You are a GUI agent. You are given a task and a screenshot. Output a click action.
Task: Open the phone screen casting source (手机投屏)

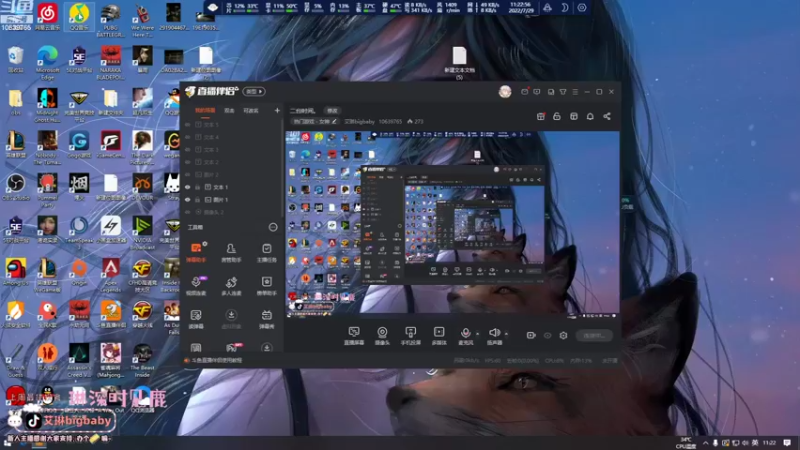tap(410, 336)
